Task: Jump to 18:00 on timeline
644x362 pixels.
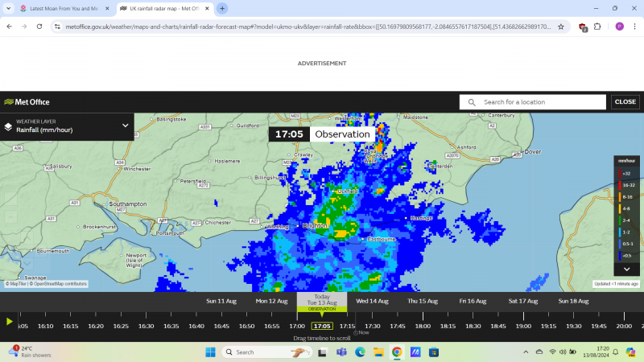Action: pyautogui.click(x=423, y=326)
